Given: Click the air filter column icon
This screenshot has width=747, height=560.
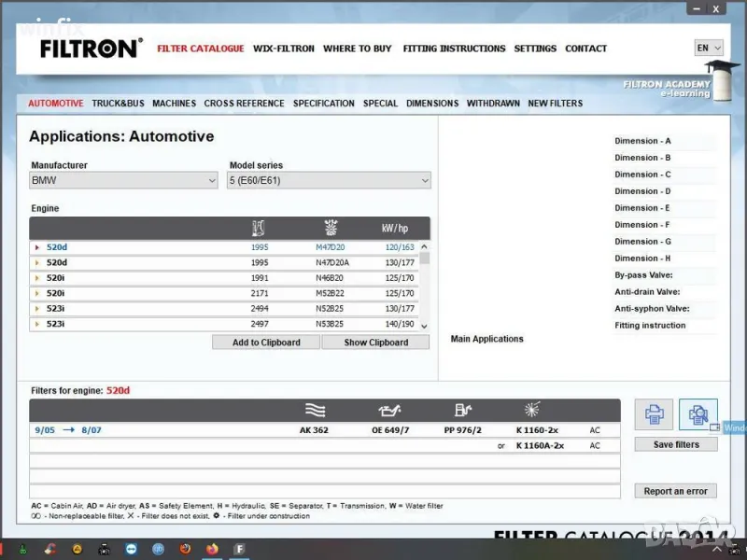Looking at the screenshot, I should pos(316,410).
